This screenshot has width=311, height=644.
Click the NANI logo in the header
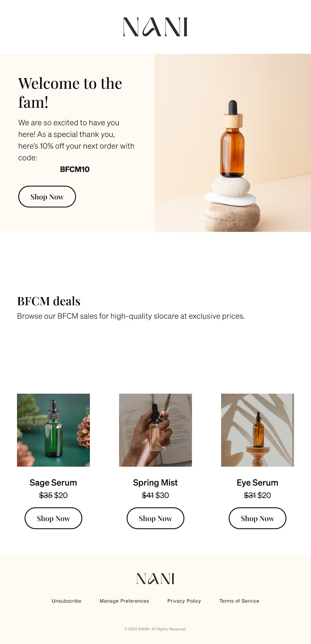point(155,27)
